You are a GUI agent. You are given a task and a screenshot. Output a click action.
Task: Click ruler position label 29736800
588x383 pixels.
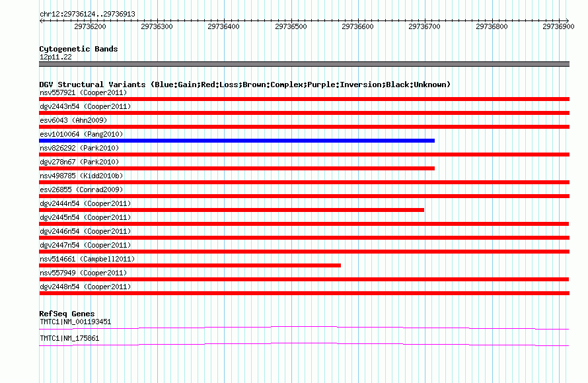[492, 26]
